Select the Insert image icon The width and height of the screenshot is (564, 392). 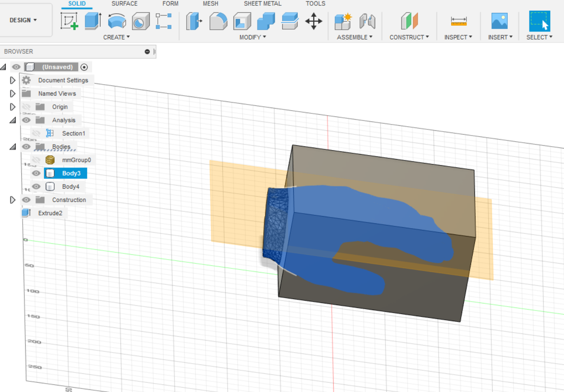point(499,21)
